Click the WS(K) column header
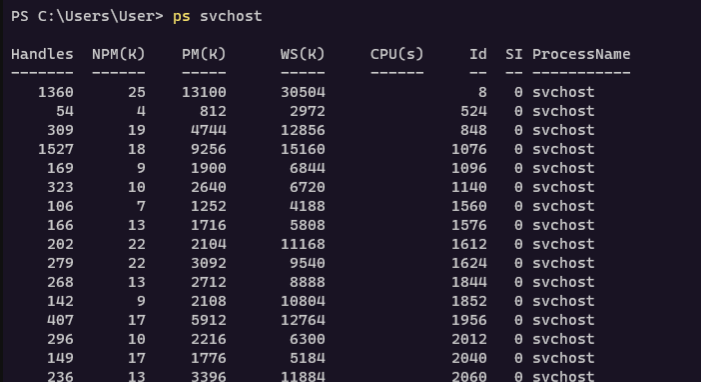Viewport: 701px width, 382px height. click(x=303, y=54)
